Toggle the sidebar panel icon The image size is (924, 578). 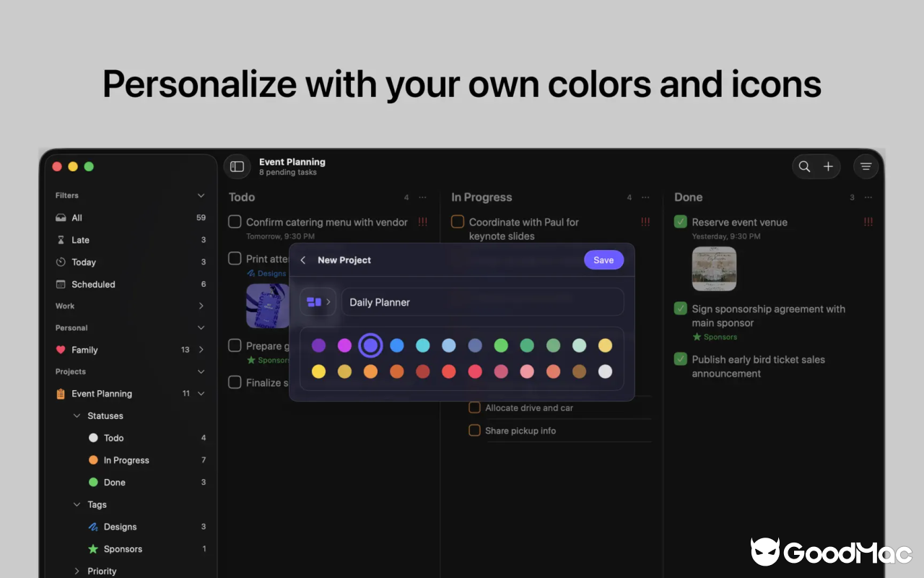(237, 167)
